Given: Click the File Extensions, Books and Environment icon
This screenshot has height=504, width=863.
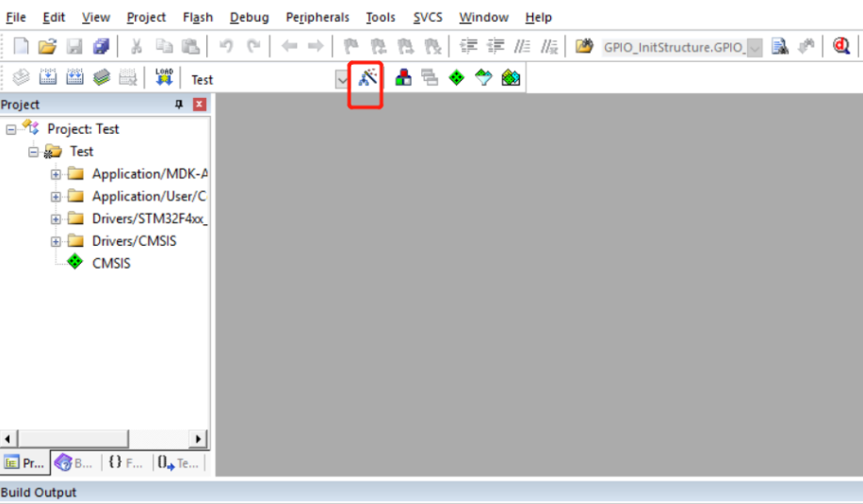Looking at the screenshot, I should coord(403,77).
